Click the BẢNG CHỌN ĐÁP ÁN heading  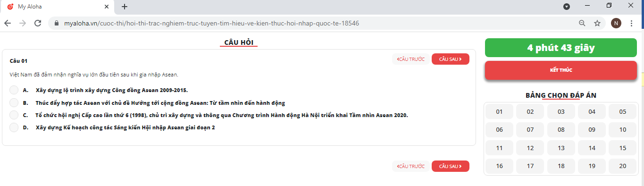pos(561,95)
